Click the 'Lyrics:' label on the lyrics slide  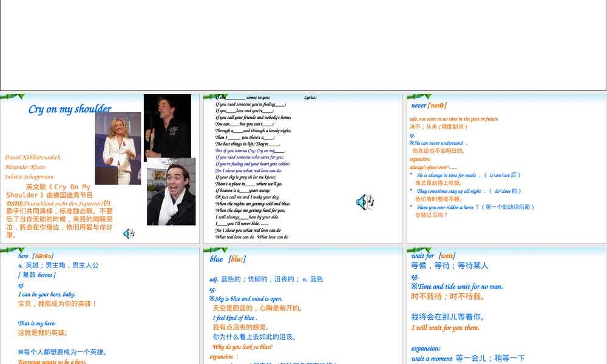click(310, 98)
